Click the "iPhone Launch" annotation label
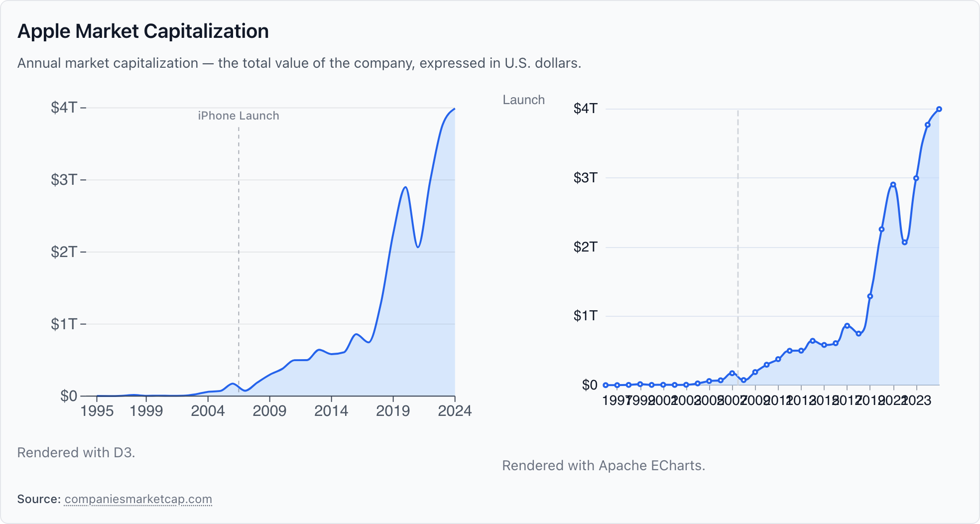 pos(239,116)
